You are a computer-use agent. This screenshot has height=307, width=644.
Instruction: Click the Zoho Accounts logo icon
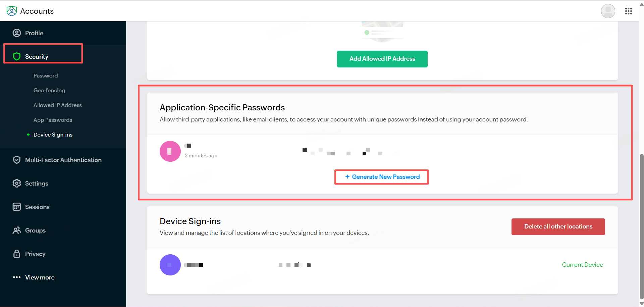[x=12, y=11]
